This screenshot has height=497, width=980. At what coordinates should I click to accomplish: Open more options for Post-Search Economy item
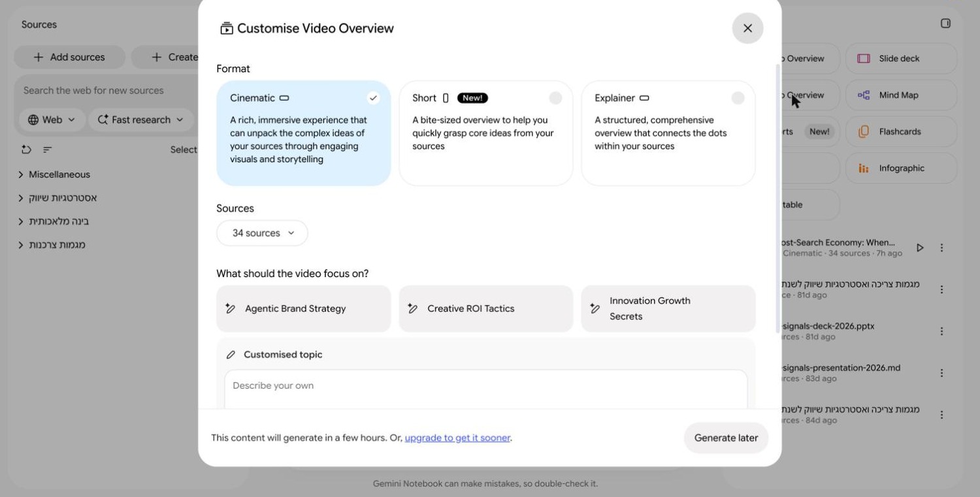(x=941, y=248)
